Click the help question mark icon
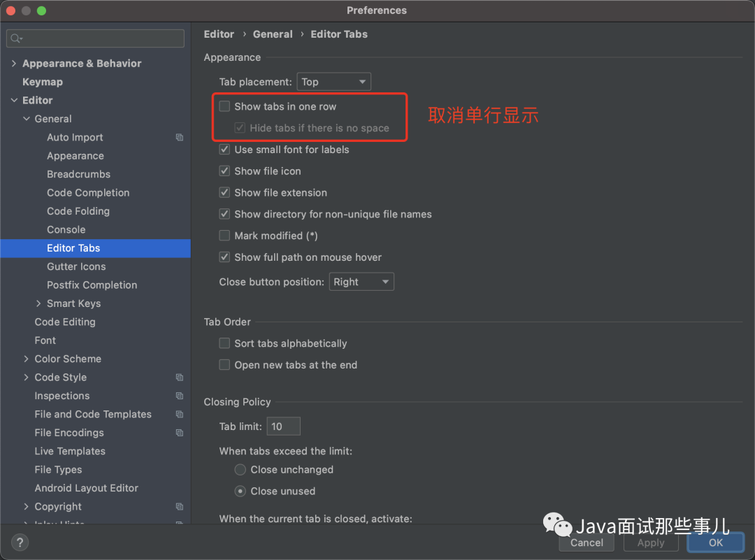Screen dimensions: 755x560 pos(20,543)
